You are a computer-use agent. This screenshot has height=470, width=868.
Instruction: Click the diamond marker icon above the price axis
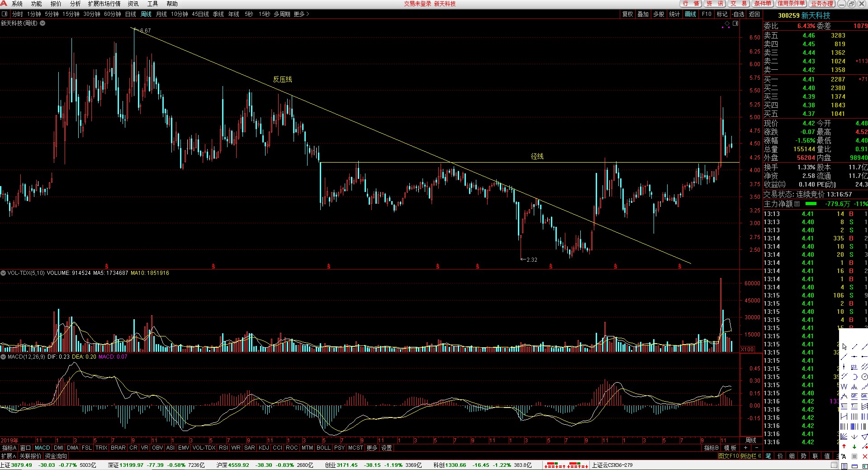coord(726,23)
